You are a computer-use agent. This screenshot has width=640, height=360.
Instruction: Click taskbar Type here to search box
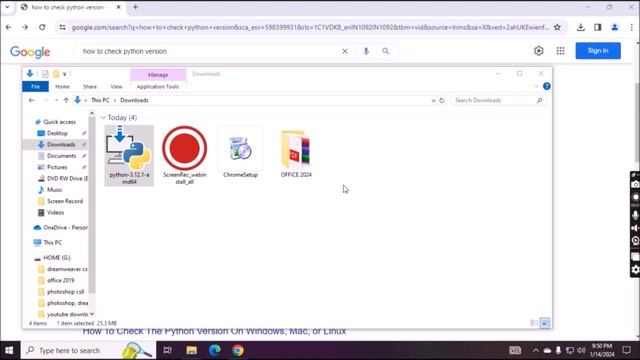[89, 350]
